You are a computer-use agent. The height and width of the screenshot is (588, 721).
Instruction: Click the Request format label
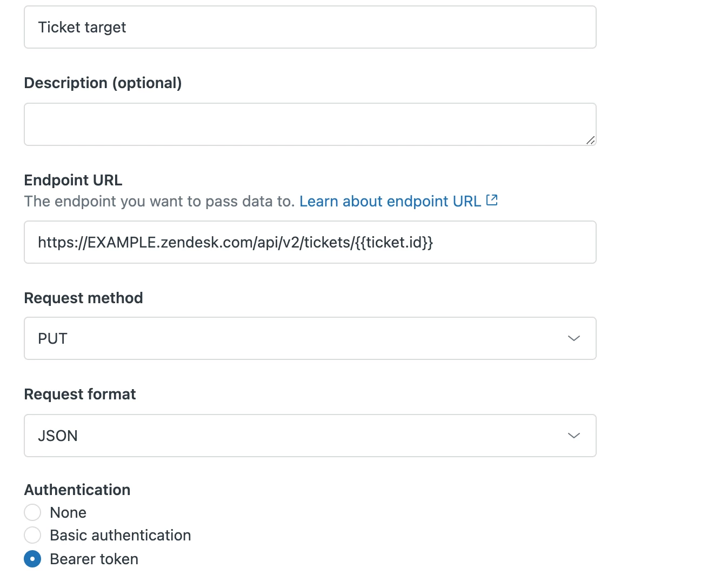pos(80,394)
